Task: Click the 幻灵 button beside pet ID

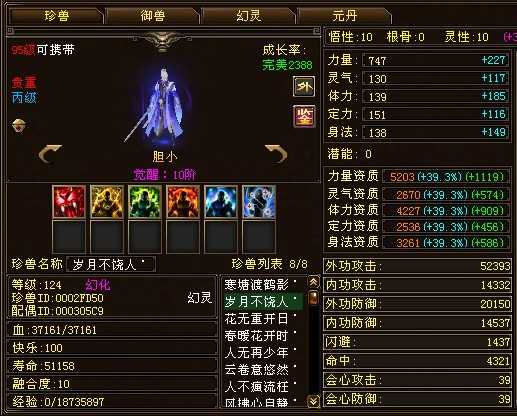Action: tap(199, 298)
